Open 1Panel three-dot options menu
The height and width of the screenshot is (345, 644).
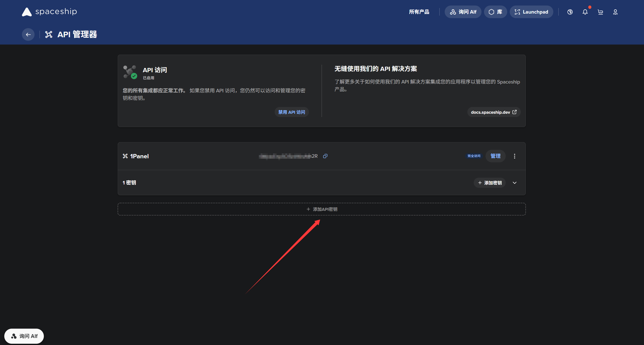(514, 156)
